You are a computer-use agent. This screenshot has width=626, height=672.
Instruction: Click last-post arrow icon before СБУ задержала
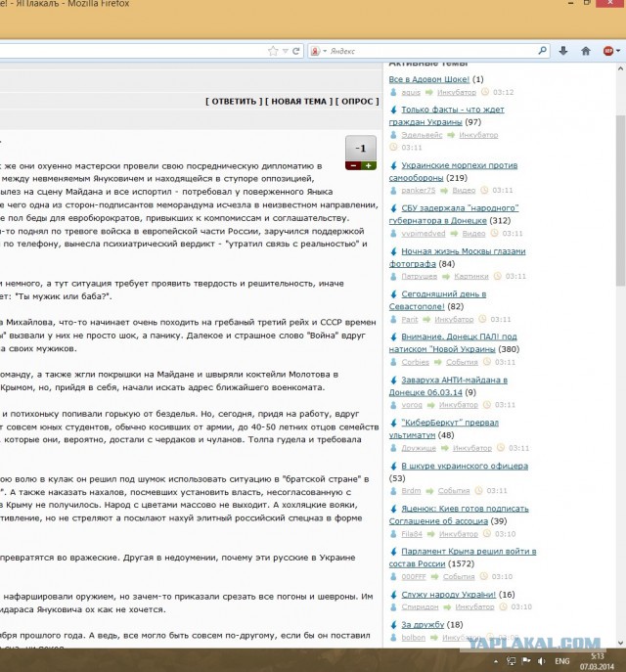click(393, 208)
